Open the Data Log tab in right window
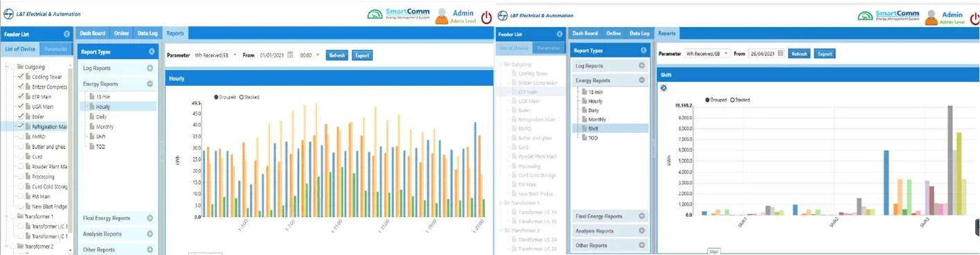The width and height of the screenshot is (980, 255). pyautogui.click(x=639, y=33)
